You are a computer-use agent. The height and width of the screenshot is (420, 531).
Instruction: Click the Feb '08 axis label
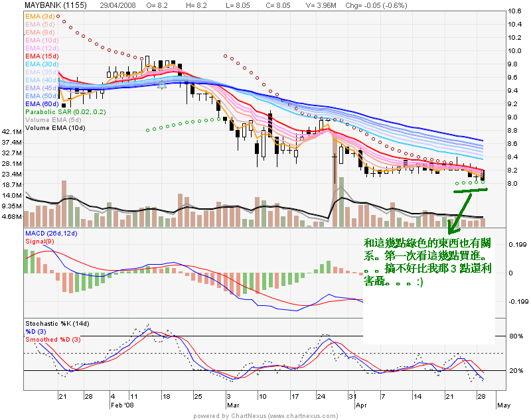(121, 403)
